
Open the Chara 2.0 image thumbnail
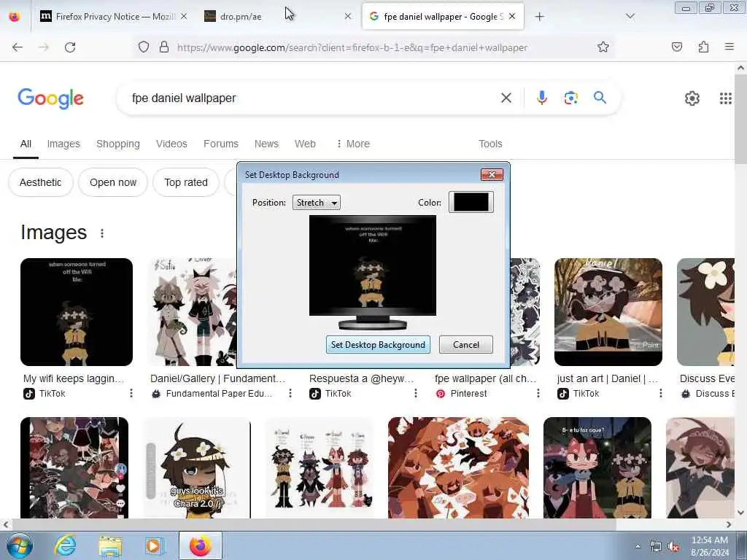[197, 467]
